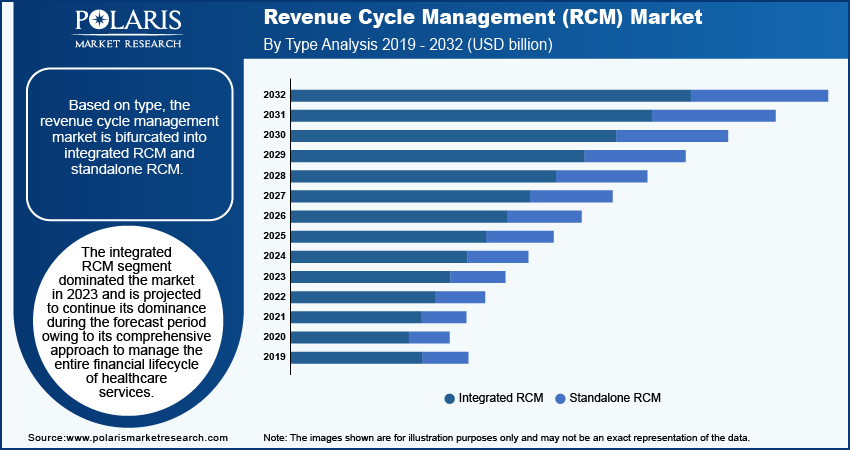This screenshot has height=450, width=850.
Task: Click the 2026 Standalone RCM bar segment
Action: [544, 216]
